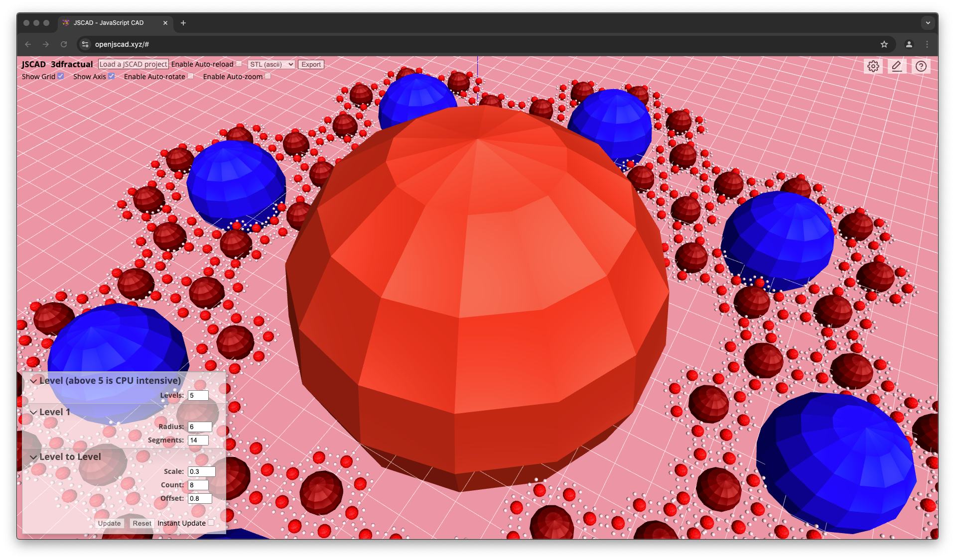
Task: Open the help question mark icon
Action: tap(921, 66)
